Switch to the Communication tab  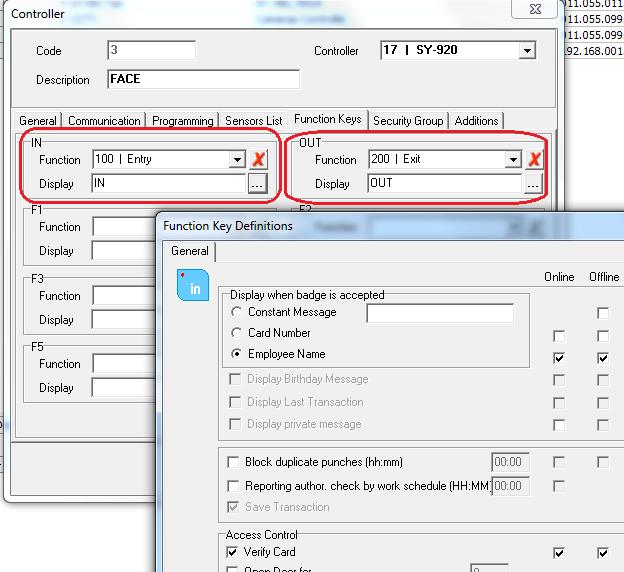(104, 121)
